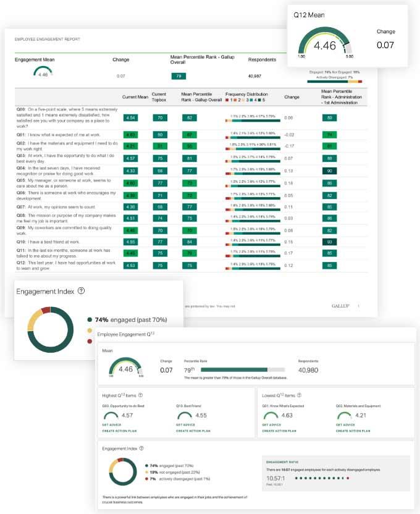Viewport: 420px width, 514px height.
Task: Click the Q12 Mean 4.46 gauge card
Action: tap(347, 36)
